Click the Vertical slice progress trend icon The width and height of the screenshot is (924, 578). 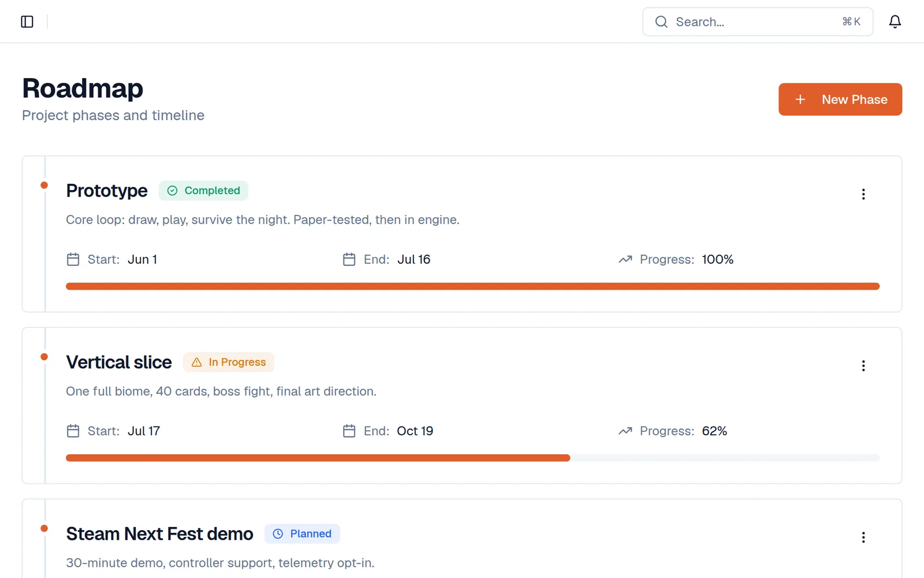coord(625,431)
